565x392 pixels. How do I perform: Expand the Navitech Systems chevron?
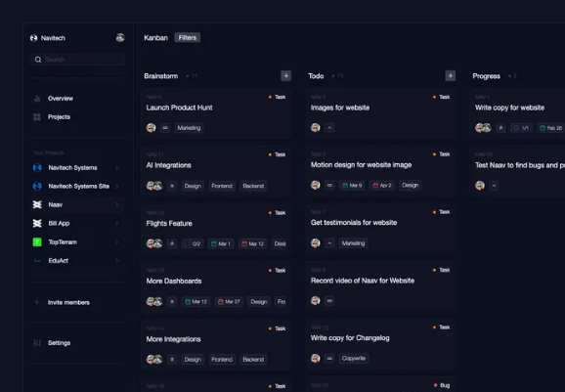(116, 167)
